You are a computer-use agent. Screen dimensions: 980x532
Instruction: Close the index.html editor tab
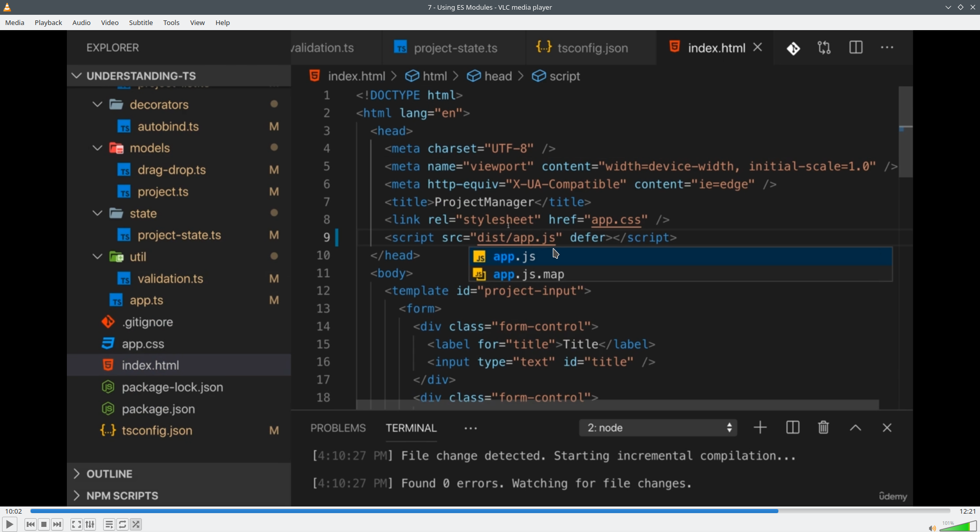pos(758,47)
